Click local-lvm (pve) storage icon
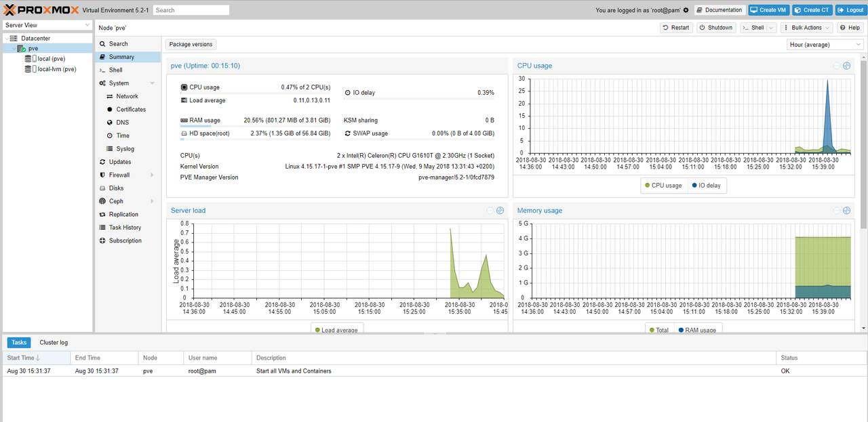868x422 pixels. [31, 69]
